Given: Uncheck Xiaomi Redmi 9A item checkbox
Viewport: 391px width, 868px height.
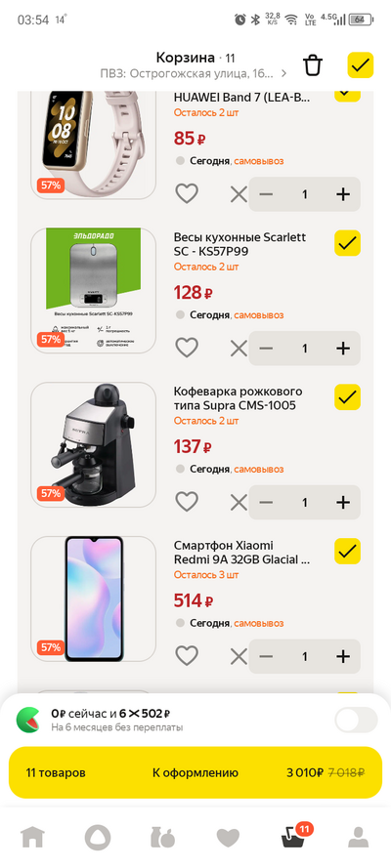Looking at the screenshot, I should coord(348,552).
